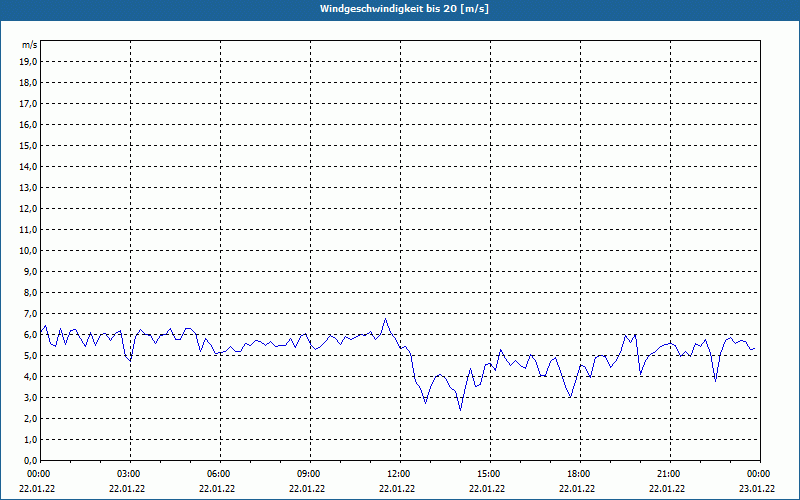The height and width of the screenshot is (500, 800).
Task: Select the "3,0" y-axis label
Action: 30,397
